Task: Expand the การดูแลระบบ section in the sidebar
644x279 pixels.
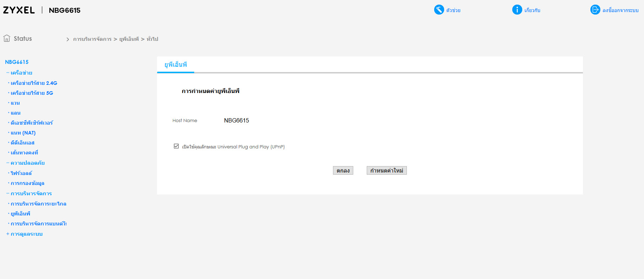Action: point(8,234)
